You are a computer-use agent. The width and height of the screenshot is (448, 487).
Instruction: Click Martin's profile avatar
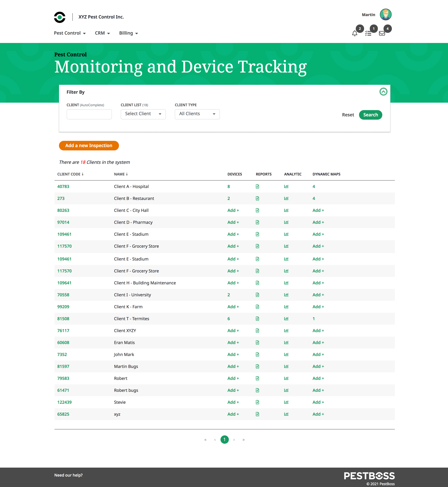click(x=385, y=14)
